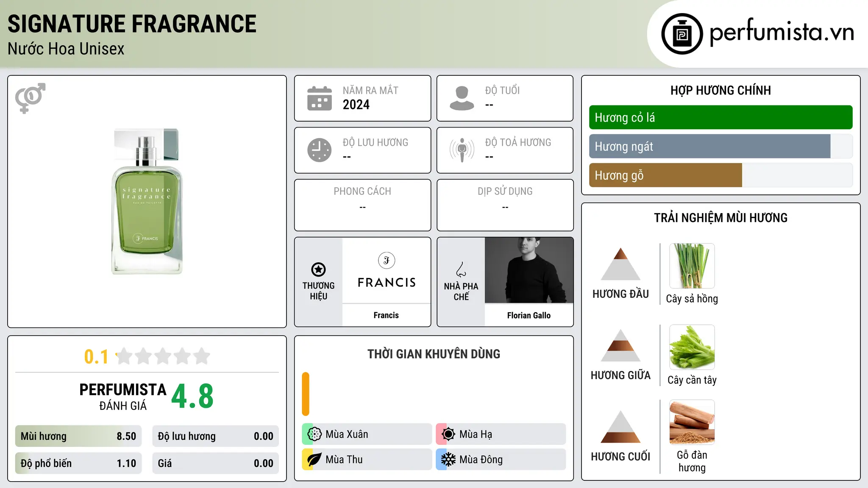Click the 2024 release year value
868x488 pixels.
[x=356, y=105]
